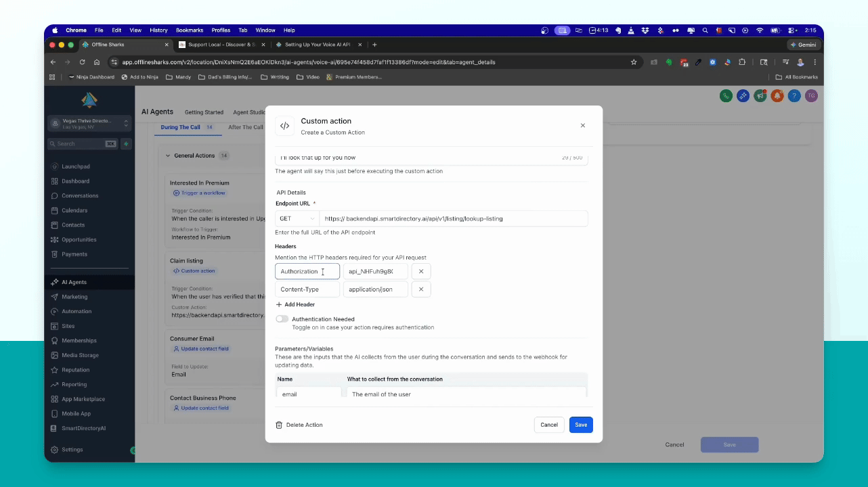
Task: Open Reporting in the sidebar
Action: pos(74,384)
